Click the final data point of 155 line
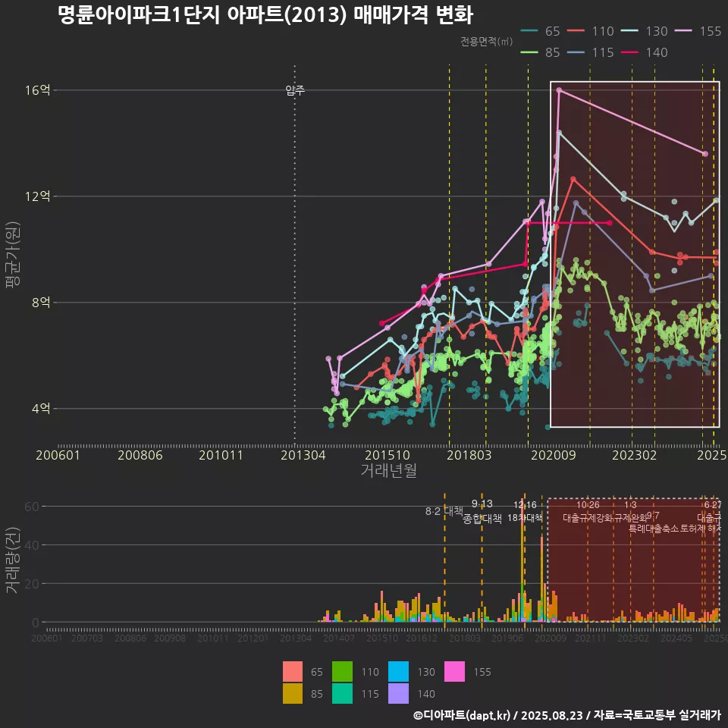The height and width of the screenshot is (728, 728). 705,154
